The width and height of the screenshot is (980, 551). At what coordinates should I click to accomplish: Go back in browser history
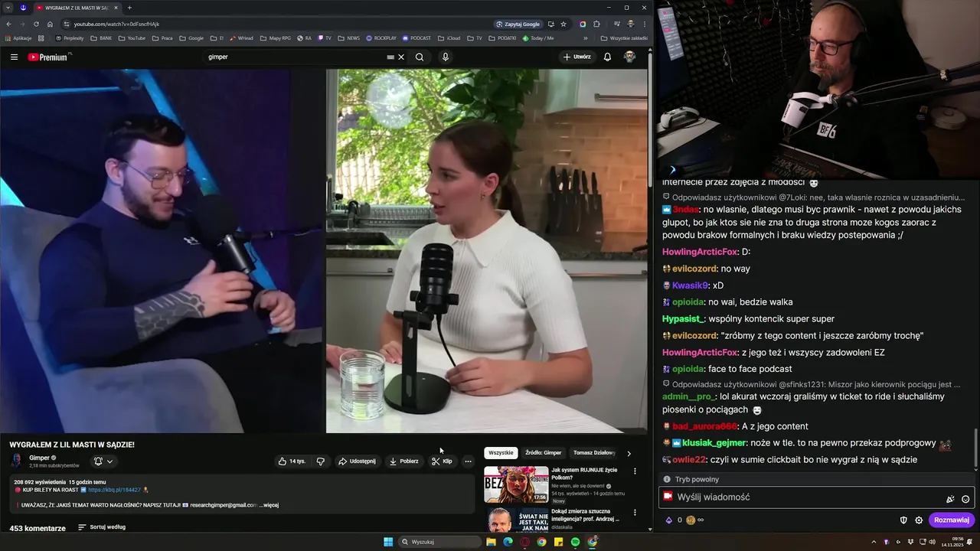pyautogui.click(x=8, y=24)
